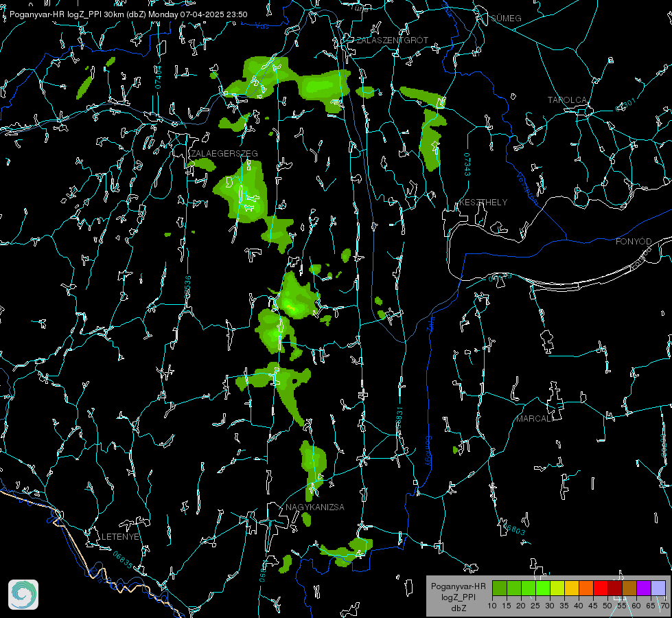
Task: Click the road number label 06835
Action: click(x=123, y=560)
